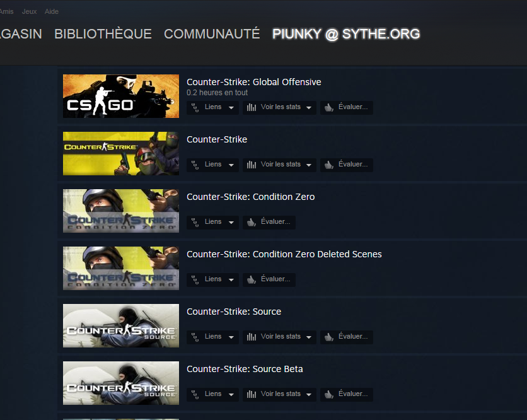527x420 pixels.
Task: Click the stats bar icon for Source Beta
Action: 252,394
